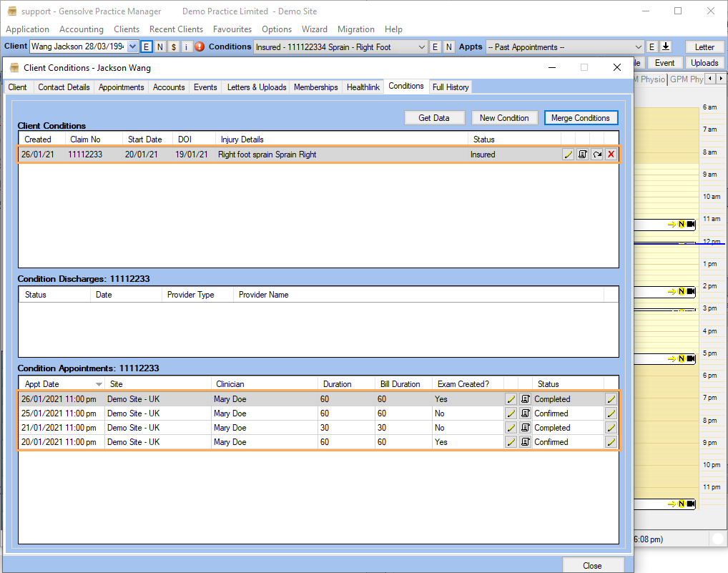Open the notes document icon in the Insured condition row
Screen dimensions: 728x573
pos(582,155)
